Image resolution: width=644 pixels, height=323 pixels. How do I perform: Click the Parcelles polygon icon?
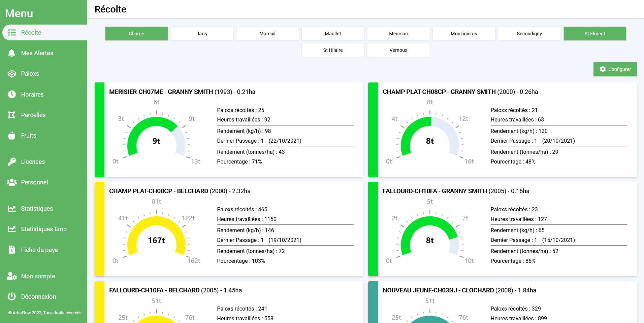pos(12,115)
